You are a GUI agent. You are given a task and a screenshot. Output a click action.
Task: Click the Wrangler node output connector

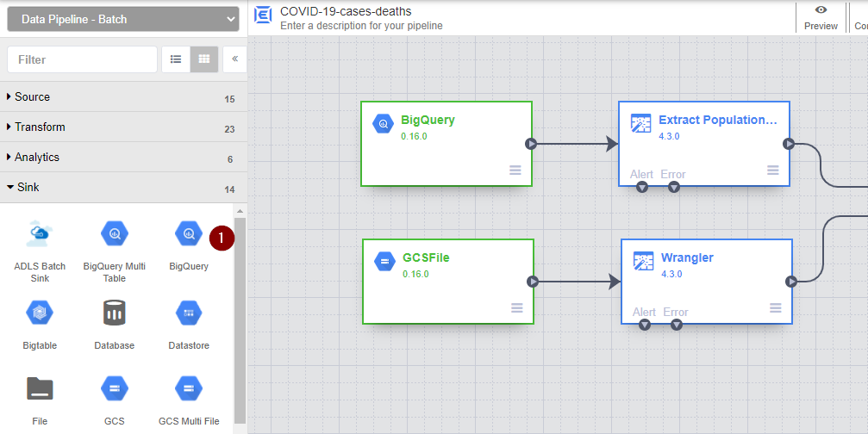pyautogui.click(x=791, y=282)
